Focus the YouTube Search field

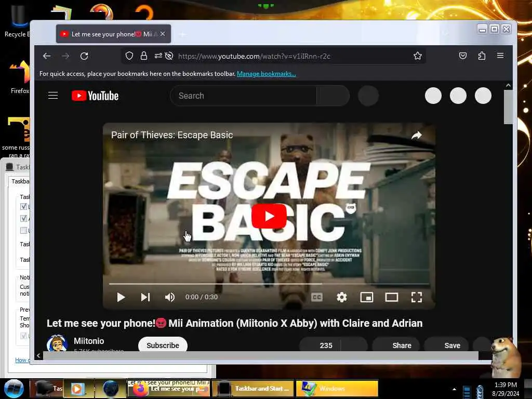(244, 96)
